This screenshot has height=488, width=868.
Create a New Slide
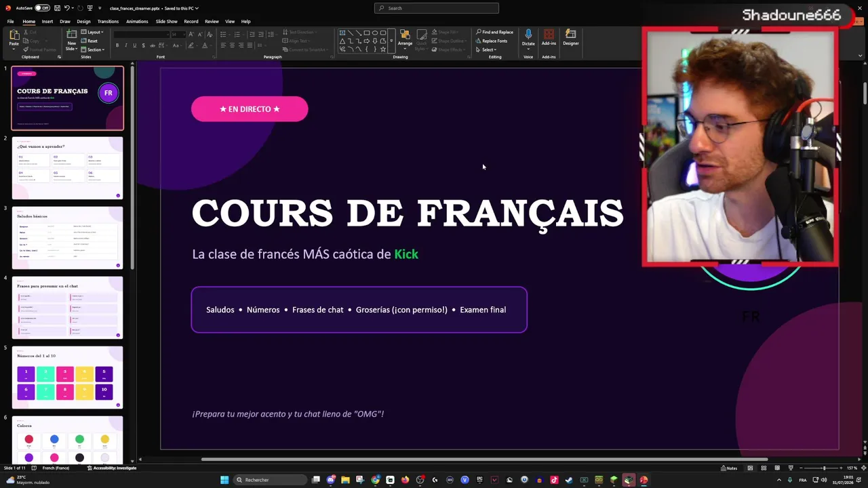[x=71, y=40]
